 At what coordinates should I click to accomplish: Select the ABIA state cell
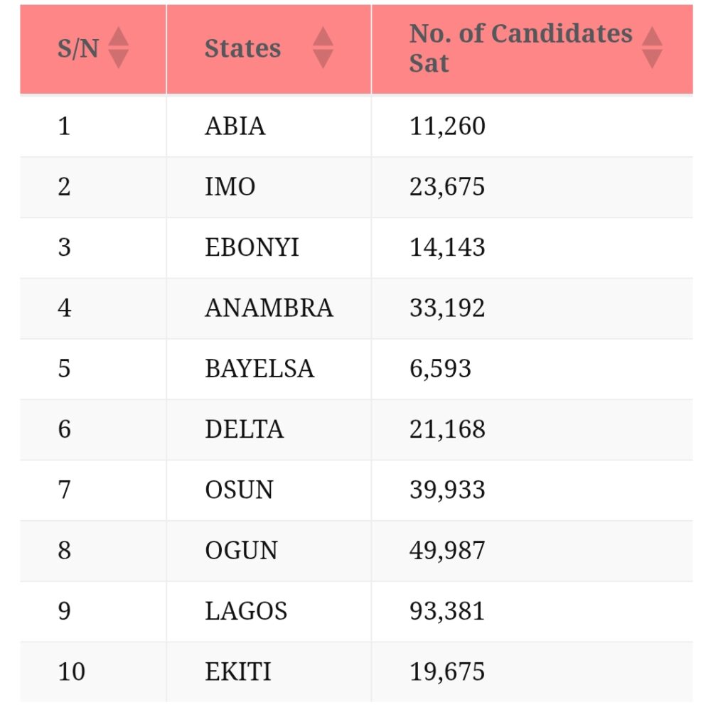235,126
